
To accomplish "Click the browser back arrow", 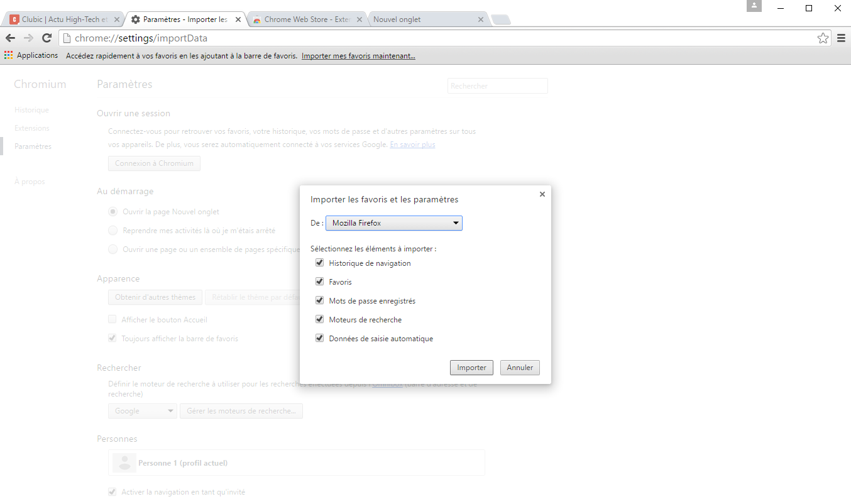I will tap(11, 38).
